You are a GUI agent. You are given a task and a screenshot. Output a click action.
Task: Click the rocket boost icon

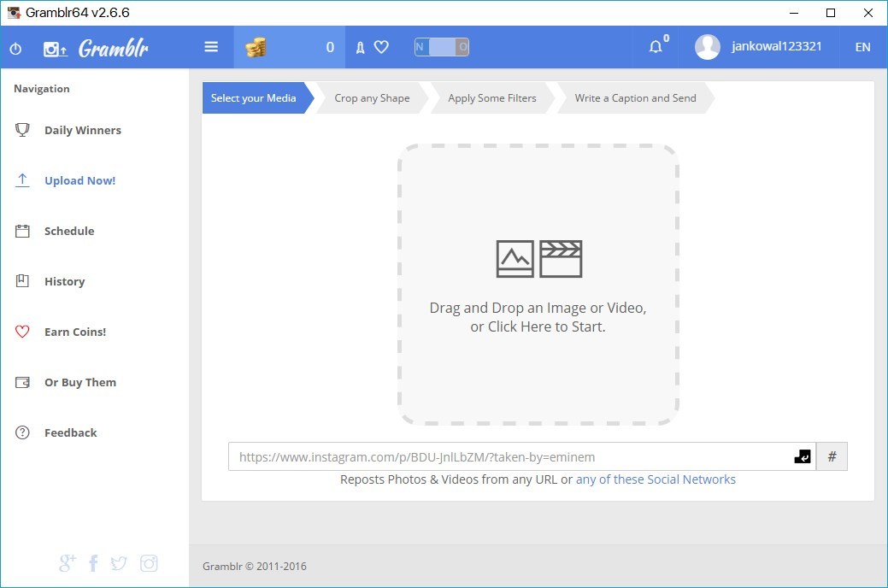coord(360,48)
